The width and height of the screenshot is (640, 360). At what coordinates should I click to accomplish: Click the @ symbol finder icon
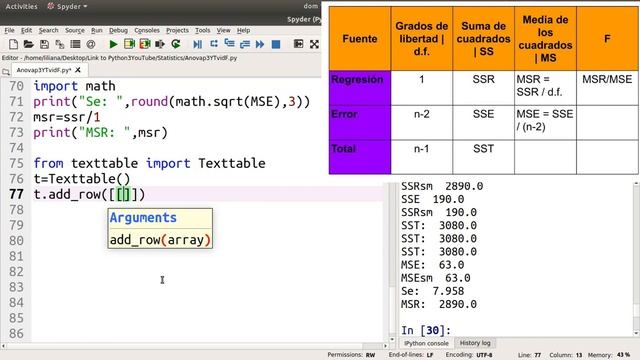pyautogui.click(x=91, y=44)
